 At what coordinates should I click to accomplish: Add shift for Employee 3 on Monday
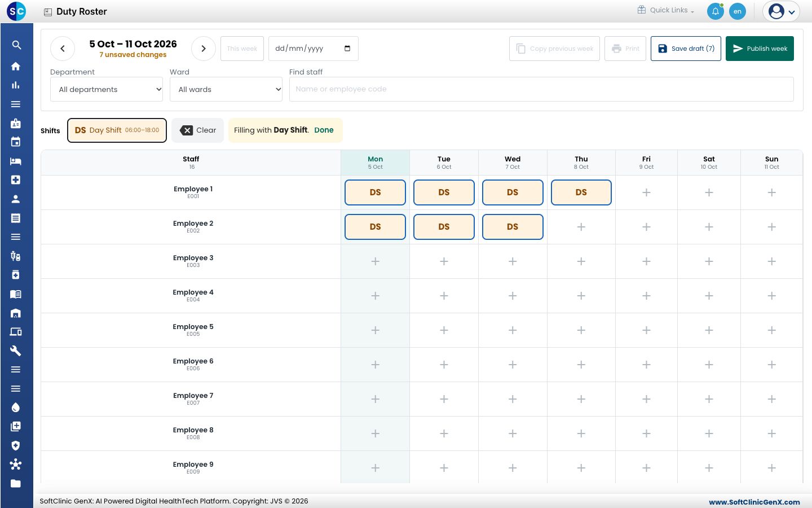coord(375,261)
